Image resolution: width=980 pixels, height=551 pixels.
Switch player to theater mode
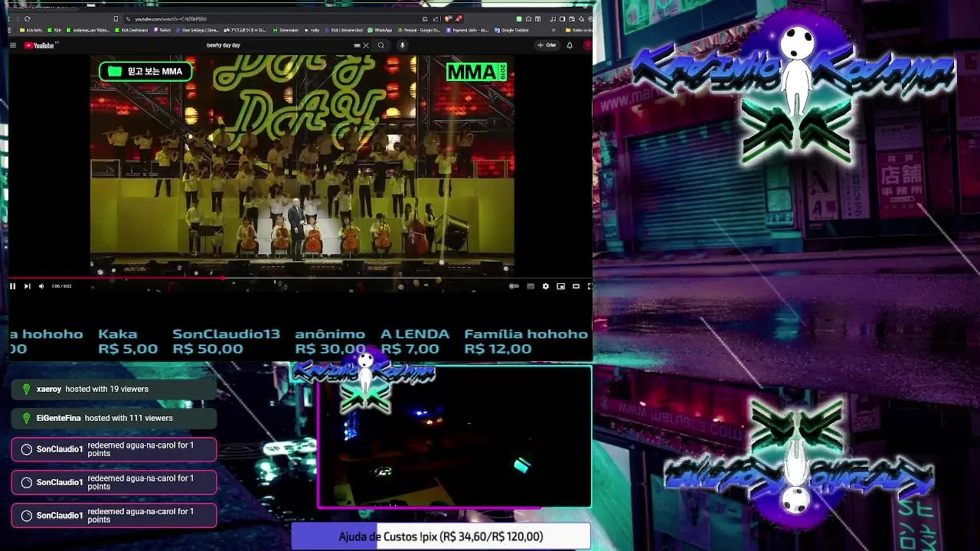tap(576, 286)
